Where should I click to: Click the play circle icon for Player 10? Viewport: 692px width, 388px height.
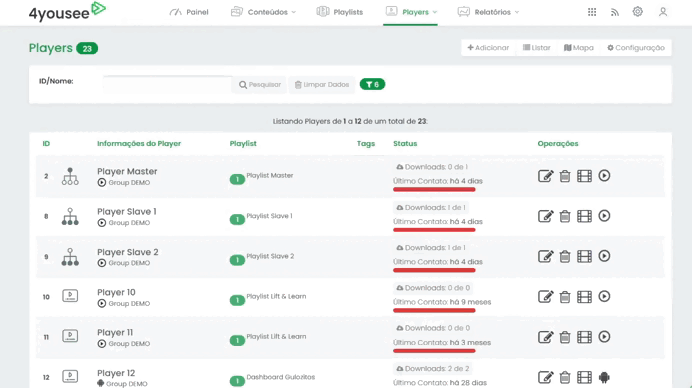[x=604, y=296]
